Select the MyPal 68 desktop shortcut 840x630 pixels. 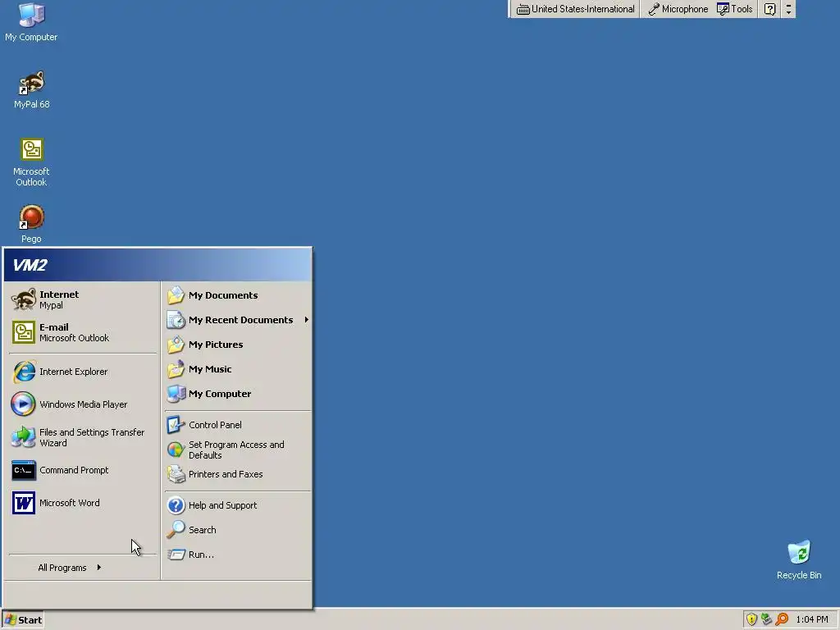[32, 90]
